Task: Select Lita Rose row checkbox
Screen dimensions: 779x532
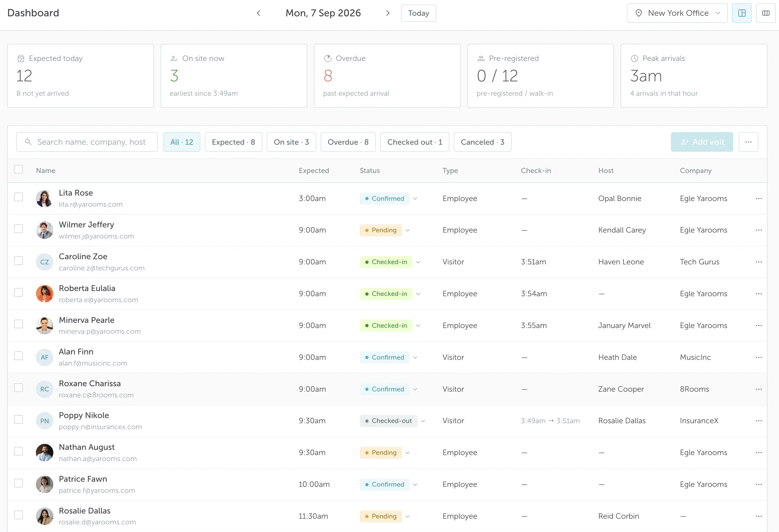Action: pos(19,197)
